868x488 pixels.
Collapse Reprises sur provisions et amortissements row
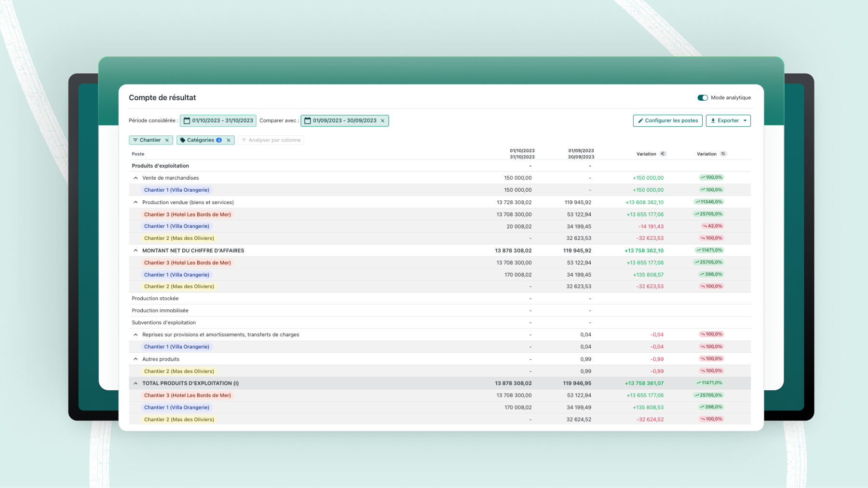point(136,335)
